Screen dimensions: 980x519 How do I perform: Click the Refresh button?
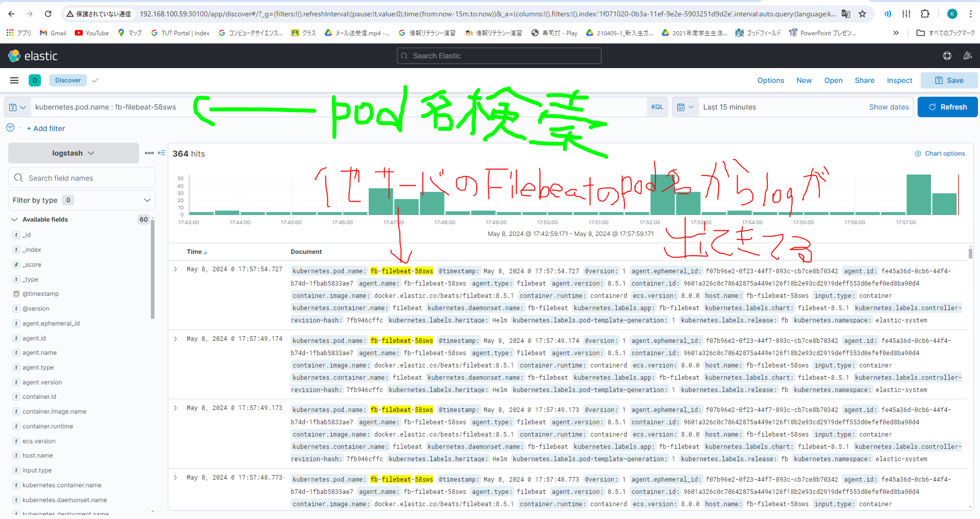(947, 106)
